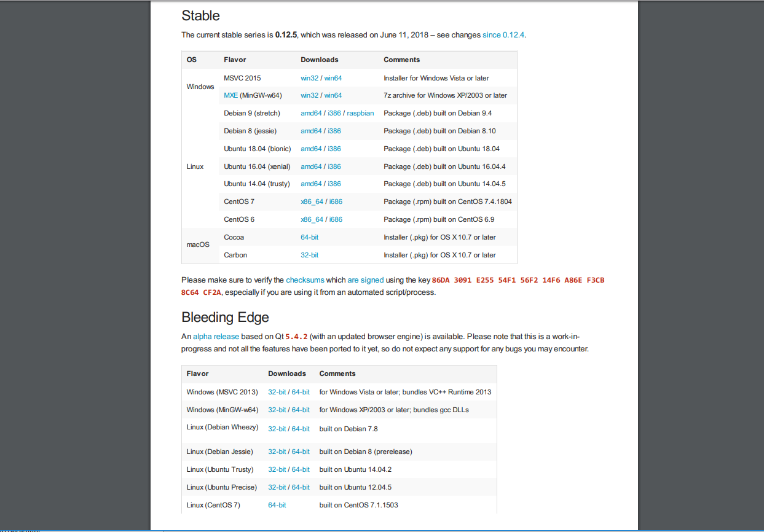Download Windows MinGW-w64 64-bit alpha

click(x=301, y=410)
